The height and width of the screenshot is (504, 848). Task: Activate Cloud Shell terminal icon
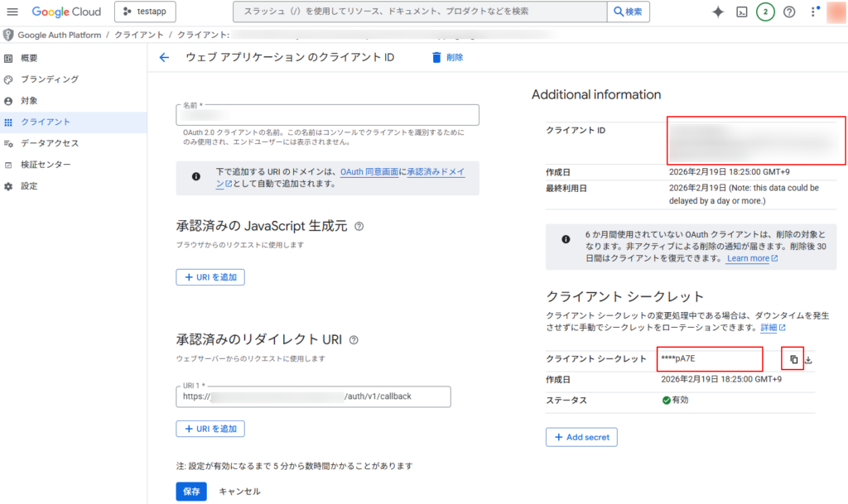click(x=742, y=12)
